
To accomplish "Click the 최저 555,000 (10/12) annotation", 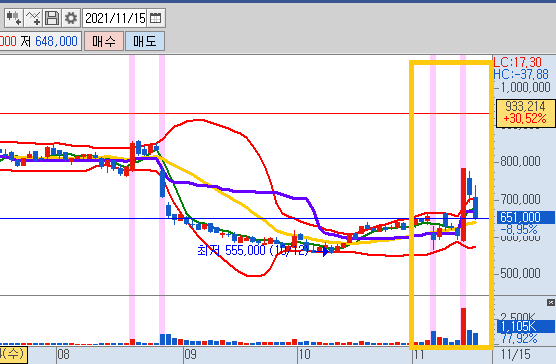I will coord(253,251).
